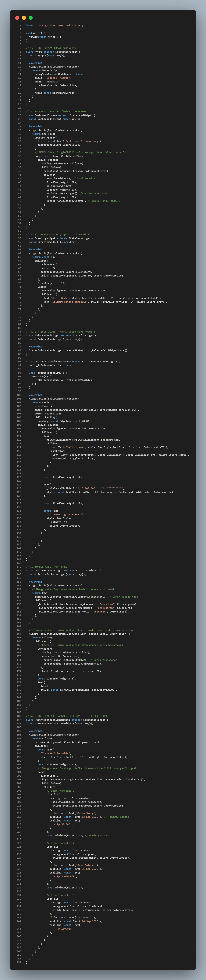Click the green maximize dot in the title bar

click(30, 18)
